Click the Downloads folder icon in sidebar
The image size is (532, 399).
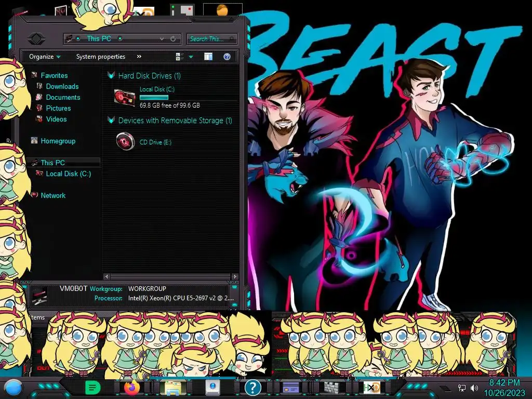39,86
